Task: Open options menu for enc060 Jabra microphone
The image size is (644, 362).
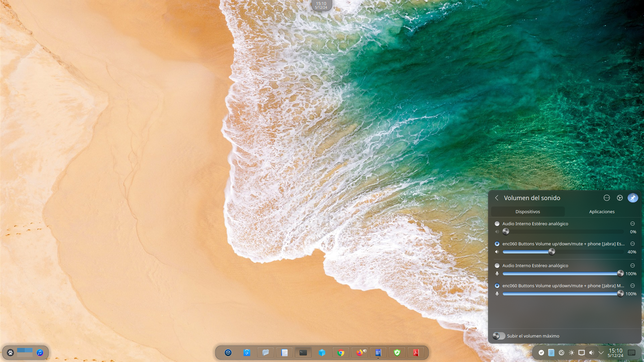Action: point(633,286)
